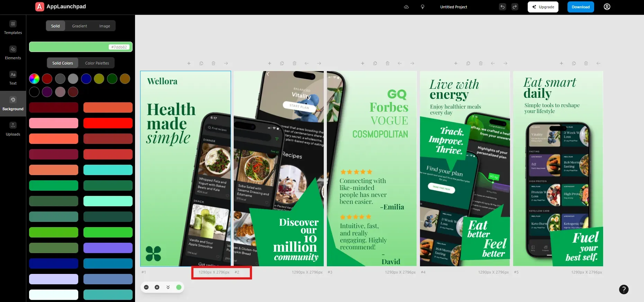Pick the bright red color swatch

tap(108, 123)
